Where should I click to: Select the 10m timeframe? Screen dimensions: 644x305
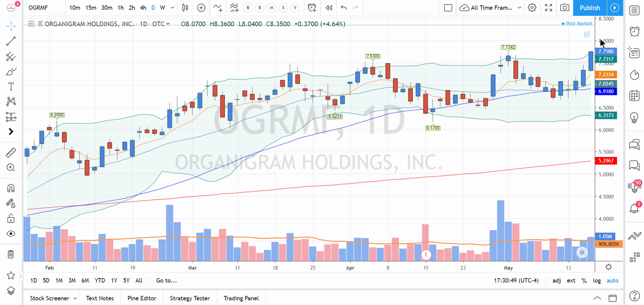click(x=75, y=8)
